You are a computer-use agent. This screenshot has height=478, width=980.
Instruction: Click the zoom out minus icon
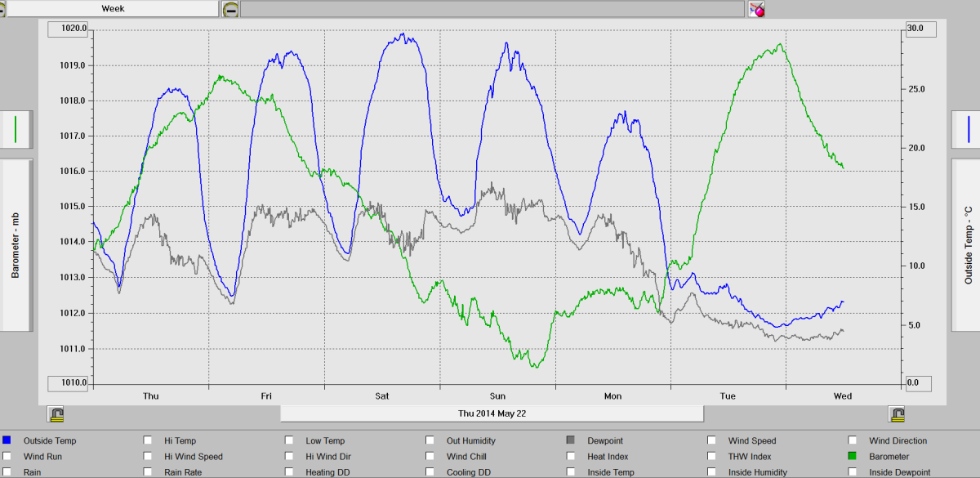tap(231, 9)
